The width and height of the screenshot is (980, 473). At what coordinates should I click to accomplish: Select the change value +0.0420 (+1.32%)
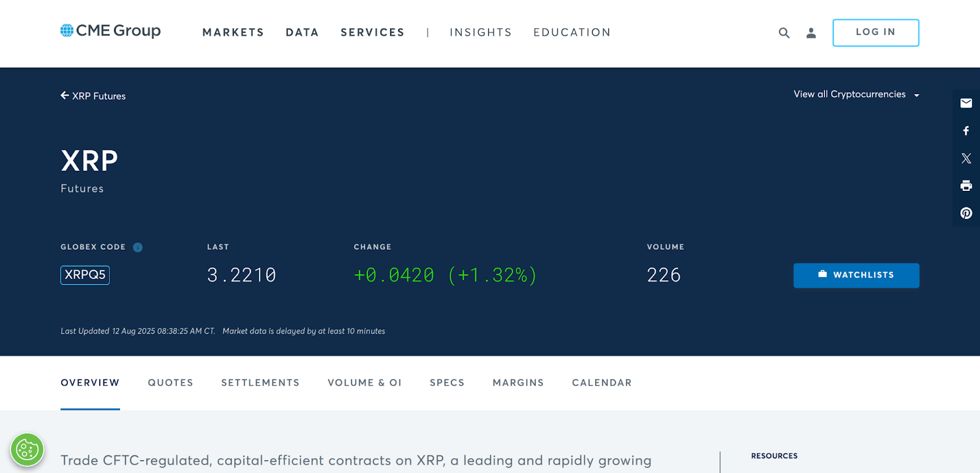pyautogui.click(x=445, y=275)
